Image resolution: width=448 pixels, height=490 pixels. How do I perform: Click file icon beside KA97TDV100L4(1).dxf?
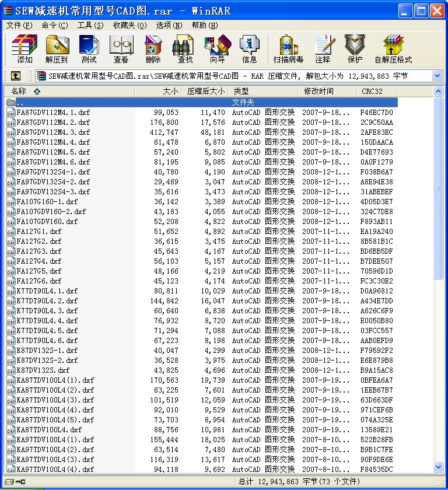(11, 440)
